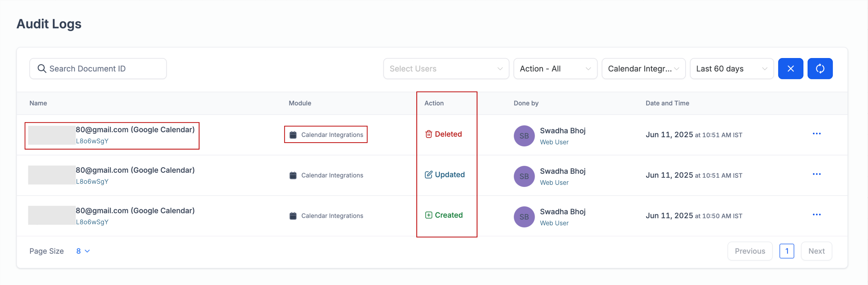This screenshot has width=868, height=285.
Task: Click the Action column header
Action: 434,103
